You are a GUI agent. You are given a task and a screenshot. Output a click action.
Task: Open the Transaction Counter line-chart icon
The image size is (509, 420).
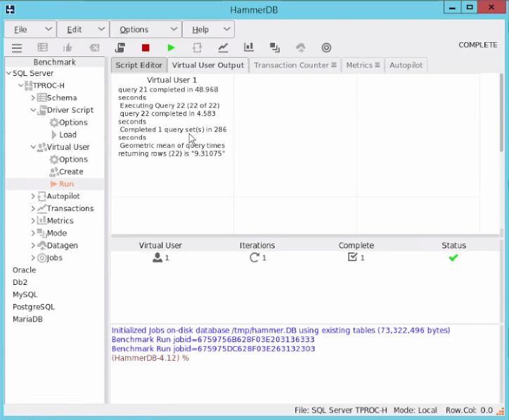223,48
